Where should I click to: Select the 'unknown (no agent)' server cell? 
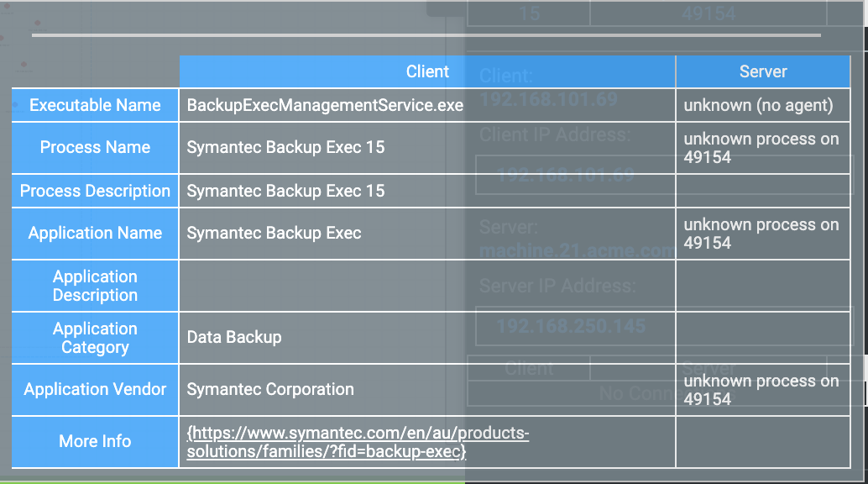[x=758, y=105]
